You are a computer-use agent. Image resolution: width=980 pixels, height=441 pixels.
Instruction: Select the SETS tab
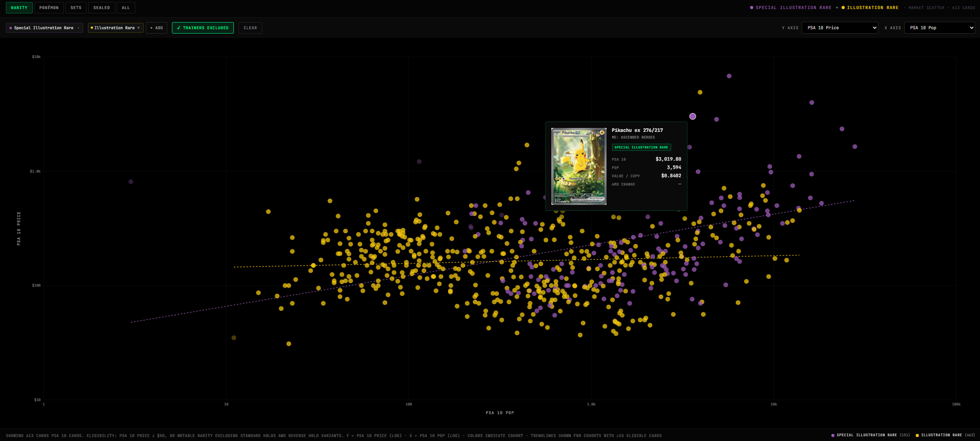tap(76, 8)
